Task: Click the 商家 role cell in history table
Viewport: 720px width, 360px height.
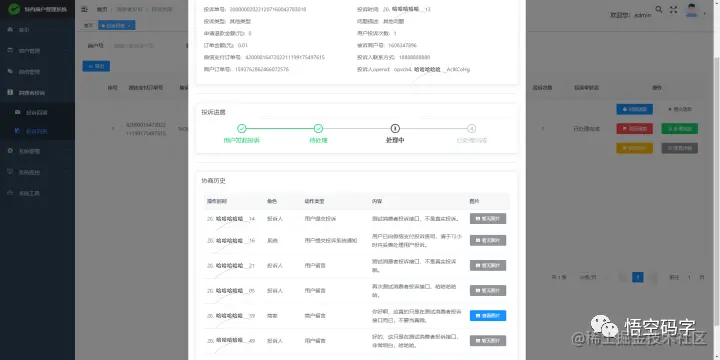Action: pyautogui.click(x=272, y=315)
